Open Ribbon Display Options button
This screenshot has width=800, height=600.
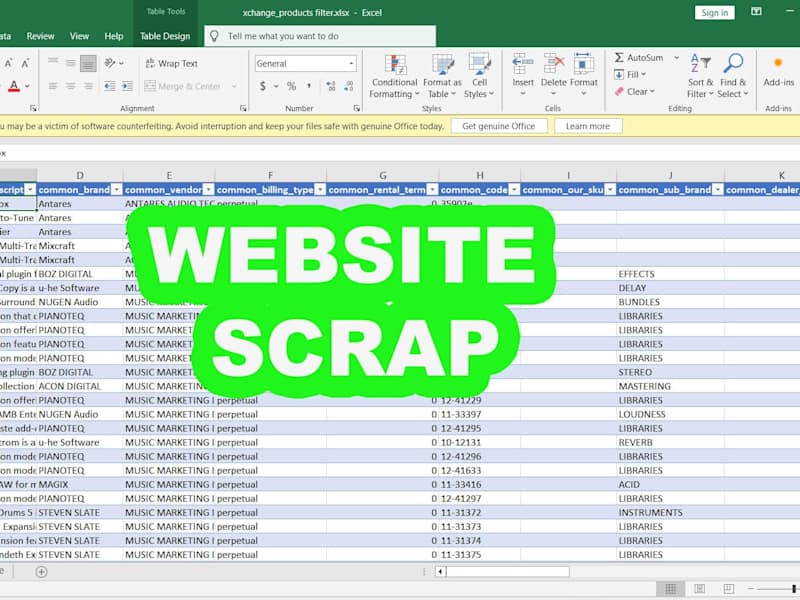tap(756, 12)
